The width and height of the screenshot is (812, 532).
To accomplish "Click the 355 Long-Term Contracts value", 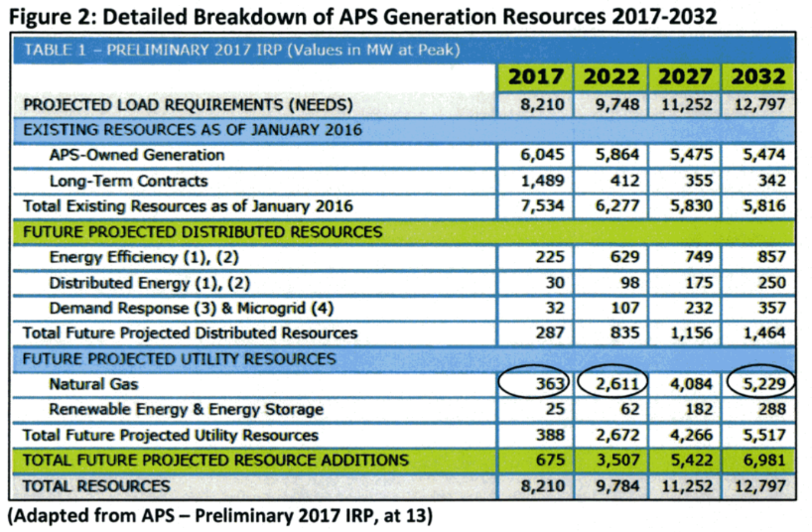I will (x=699, y=181).
